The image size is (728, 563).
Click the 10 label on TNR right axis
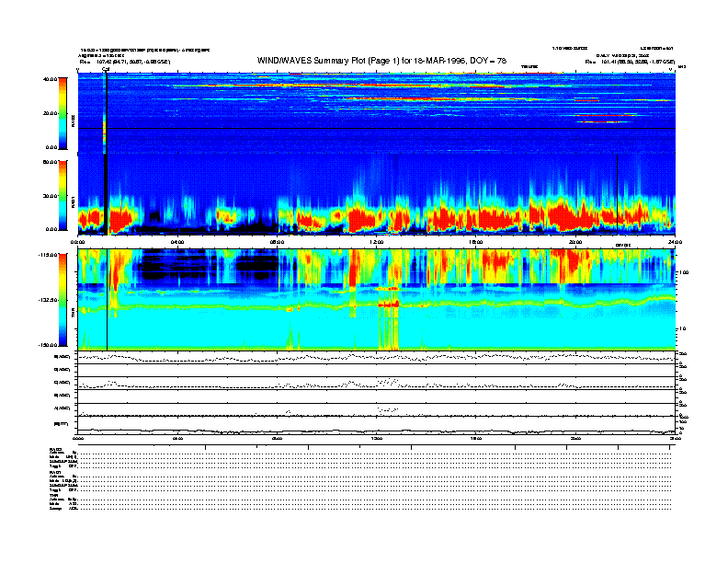click(x=684, y=328)
